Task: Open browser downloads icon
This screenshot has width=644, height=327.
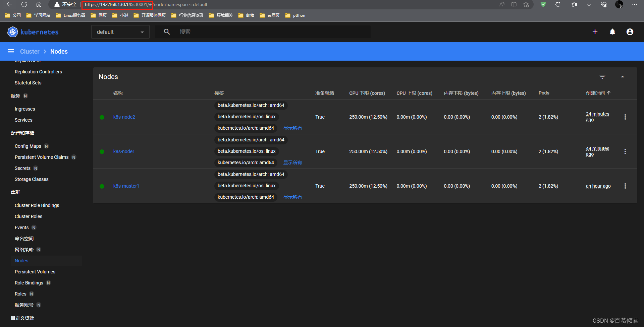Action: tap(589, 4)
